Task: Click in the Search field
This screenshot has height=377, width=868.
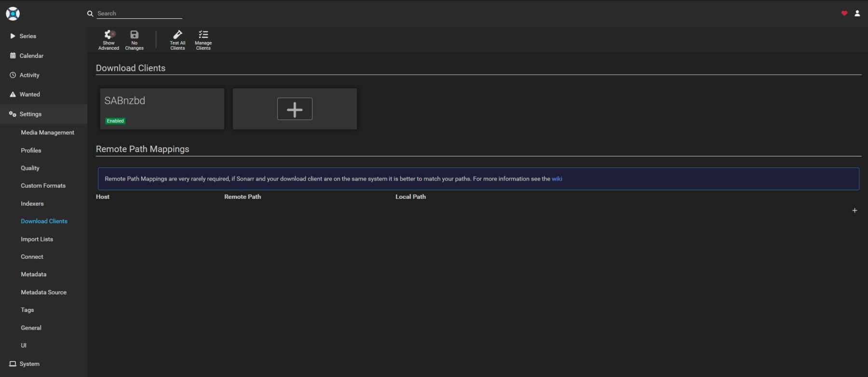Action: 139,14
